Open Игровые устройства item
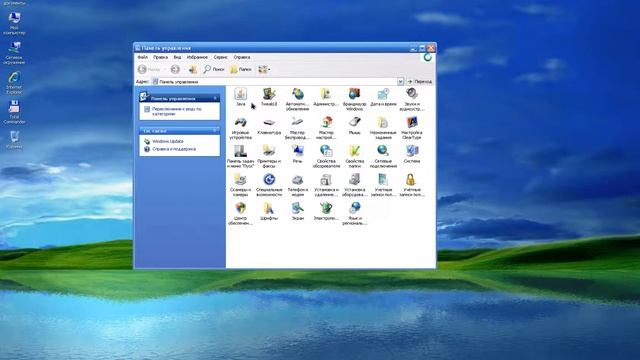Viewport: 640px width, 360px height. [x=240, y=128]
